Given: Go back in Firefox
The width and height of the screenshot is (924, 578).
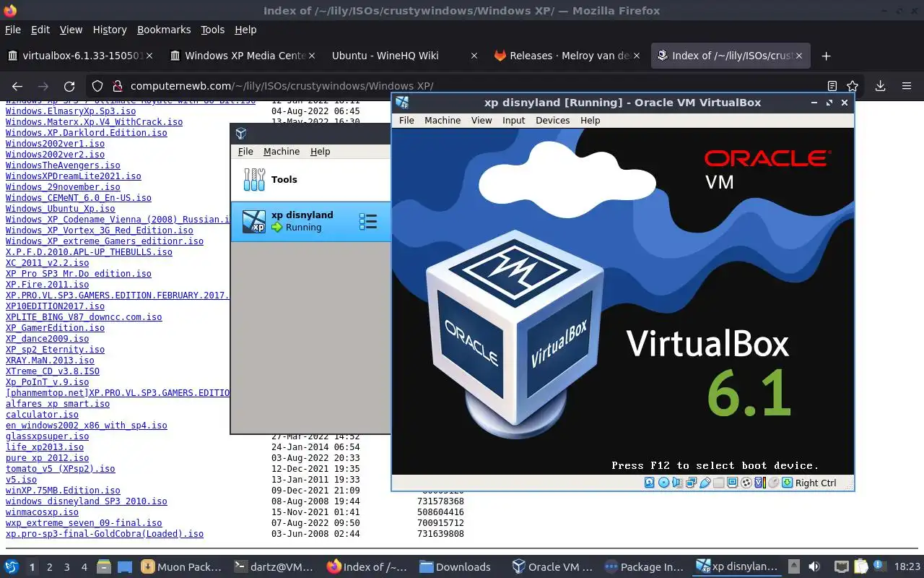Looking at the screenshot, I should 17,86.
